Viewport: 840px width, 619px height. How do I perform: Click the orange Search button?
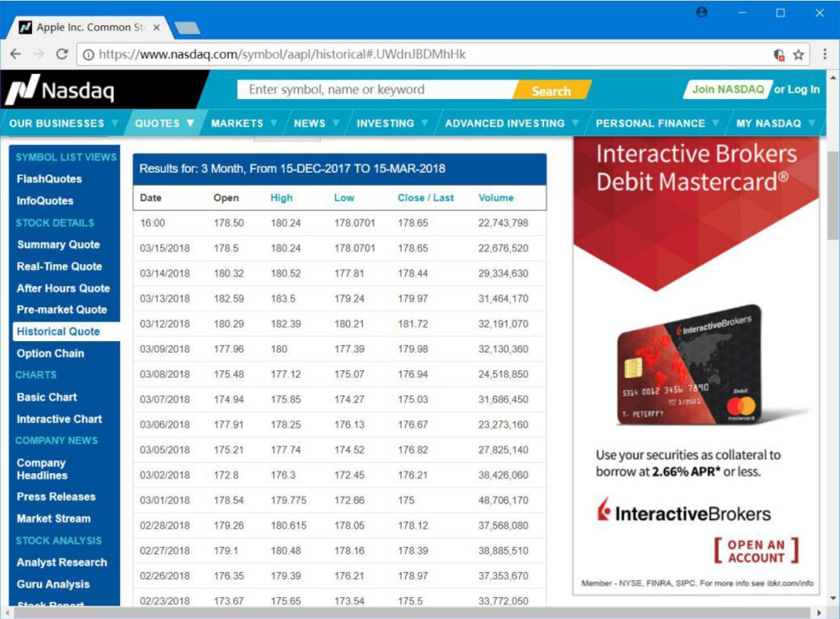tap(552, 90)
